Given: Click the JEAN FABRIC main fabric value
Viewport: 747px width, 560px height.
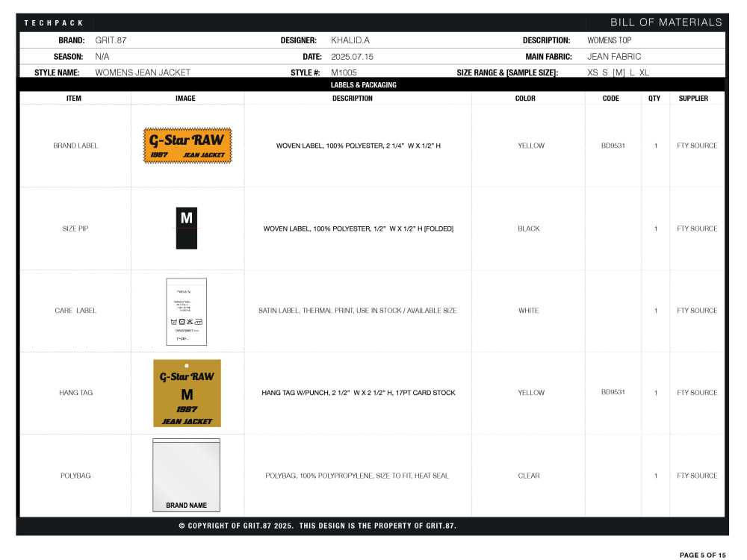Looking at the screenshot, I should [x=614, y=57].
